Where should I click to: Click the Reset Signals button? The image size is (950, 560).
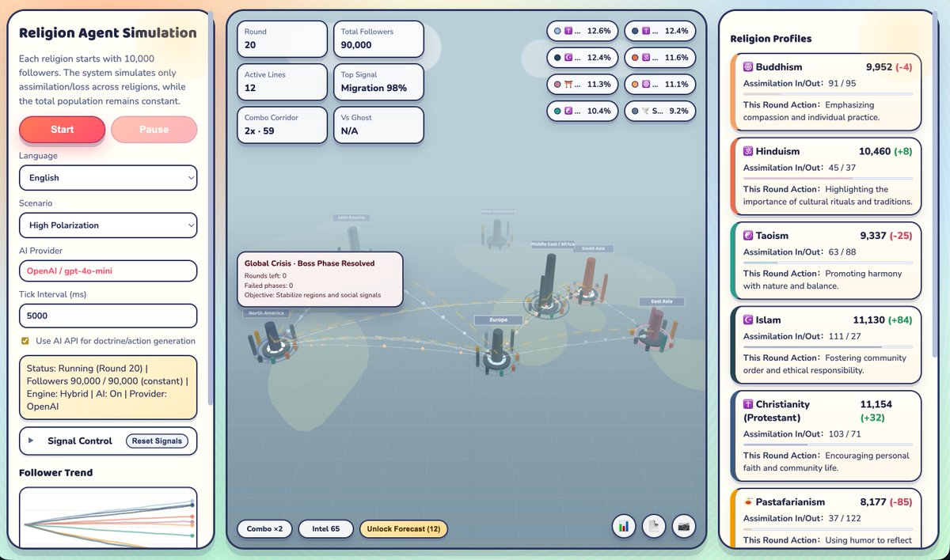tap(157, 441)
